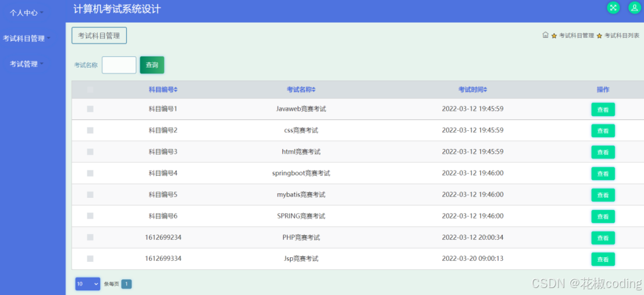Select the PHP竞赛考试 name cell

(x=301, y=237)
